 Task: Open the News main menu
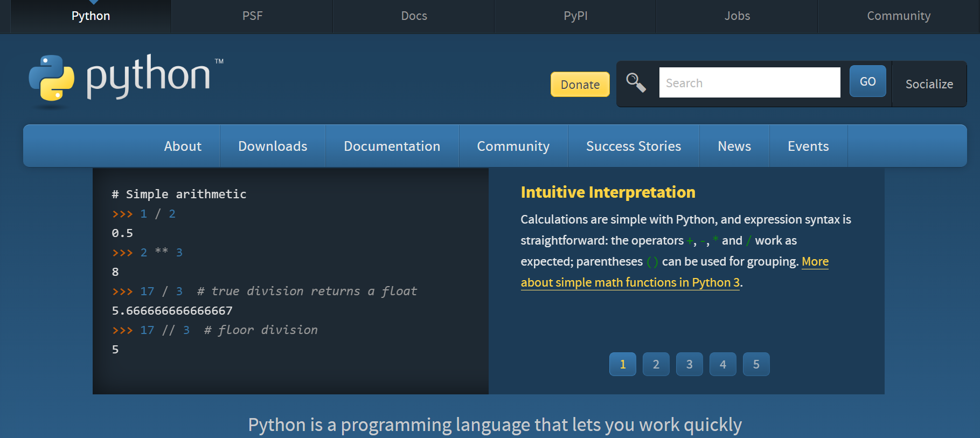(x=734, y=146)
